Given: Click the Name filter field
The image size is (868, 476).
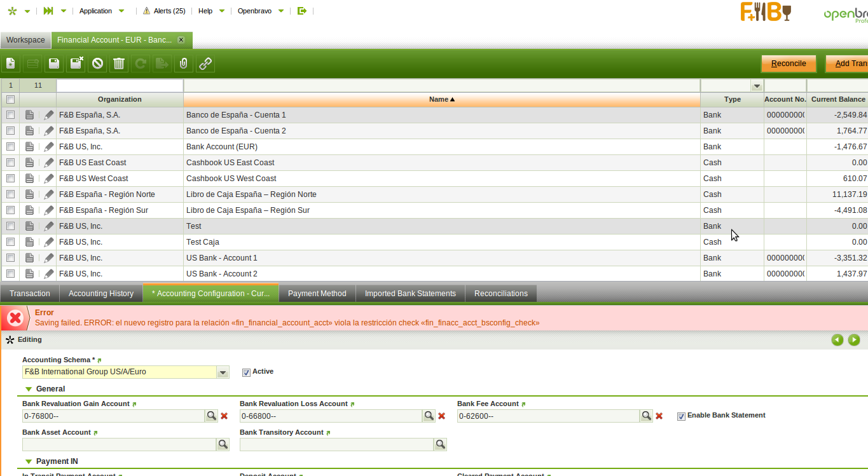Looking at the screenshot, I should pyautogui.click(x=442, y=86).
